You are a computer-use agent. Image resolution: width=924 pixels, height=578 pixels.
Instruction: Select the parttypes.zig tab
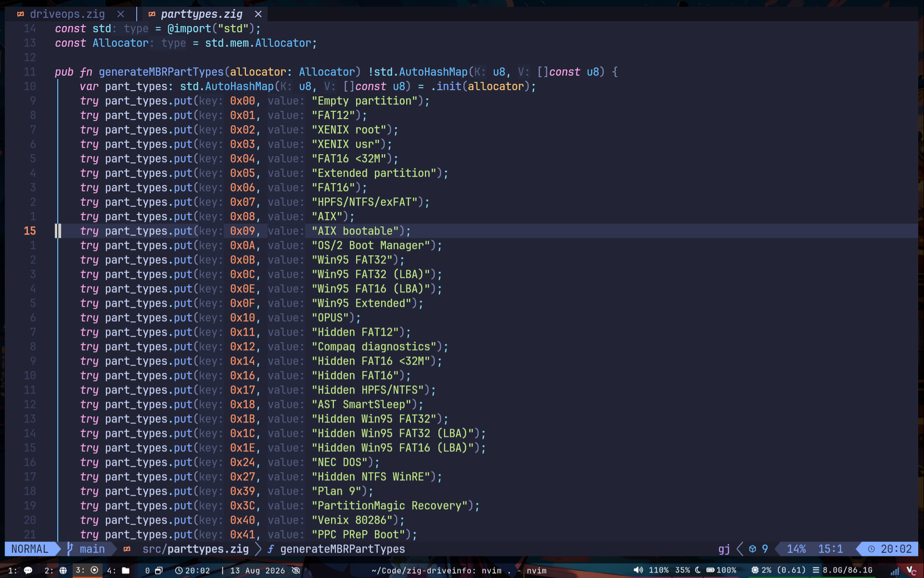[x=202, y=14]
